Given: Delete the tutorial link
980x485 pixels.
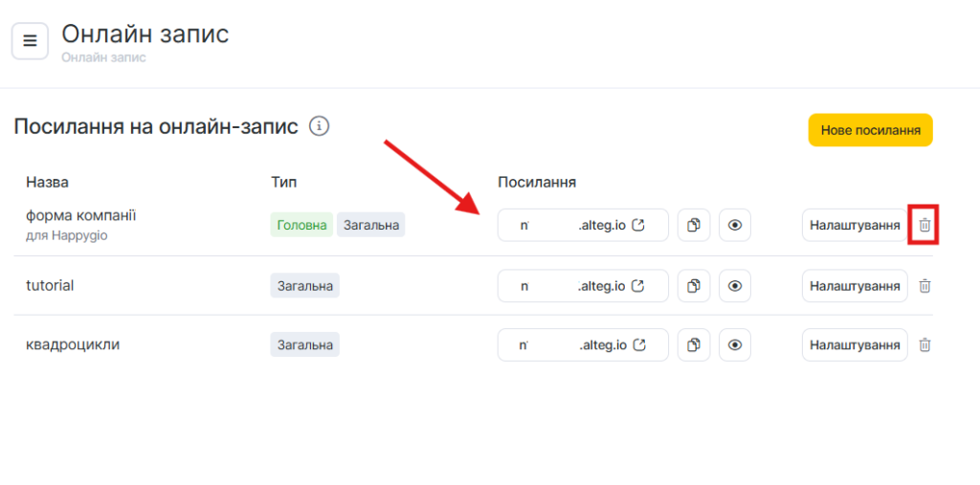Looking at the screenshot, I should (x=924, y=286).
